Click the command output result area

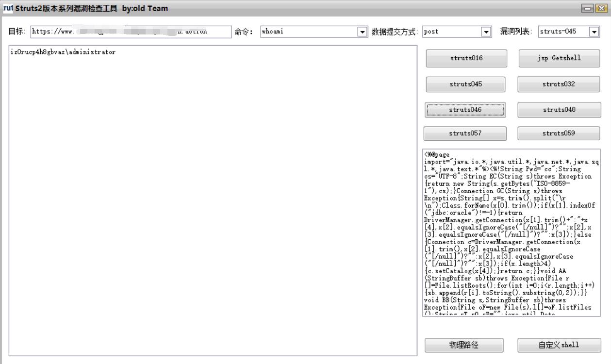pyautogui.click(x=213, y=200)
